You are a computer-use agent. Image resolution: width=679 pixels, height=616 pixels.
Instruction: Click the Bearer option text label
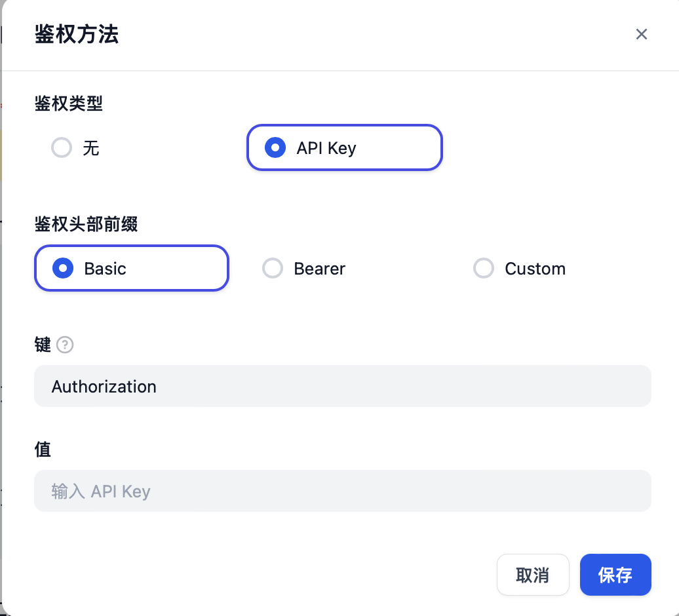coord(320,269)
